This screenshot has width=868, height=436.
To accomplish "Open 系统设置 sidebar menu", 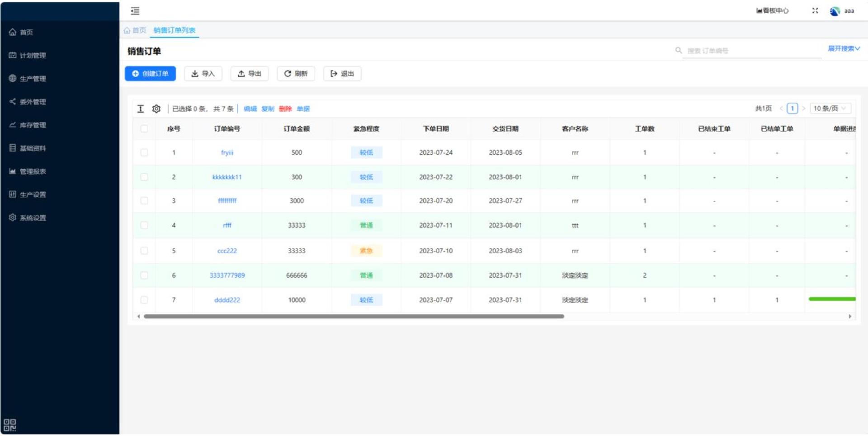I will [x=27, y=218].
